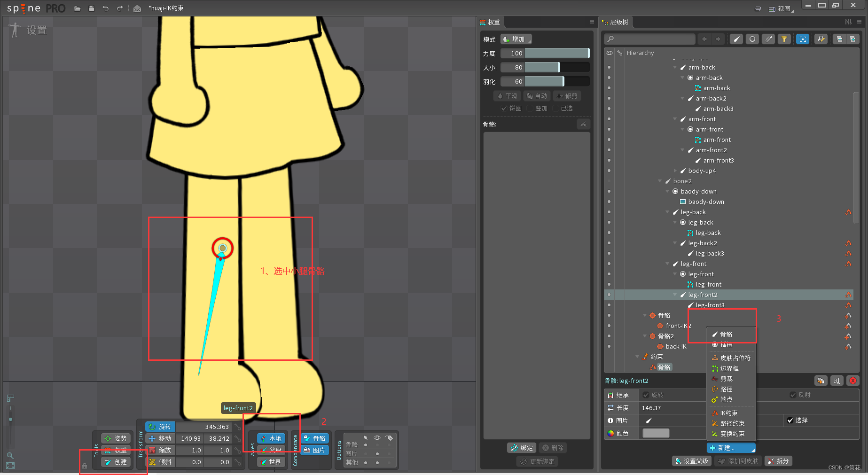Click the zoom magnifier icon in viewport
The width and height of the screenshot is (868, 475).
click(x=10, y=455)
